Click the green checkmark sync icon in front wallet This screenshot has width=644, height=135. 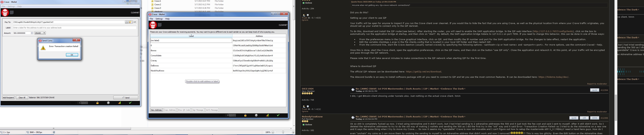278,116
